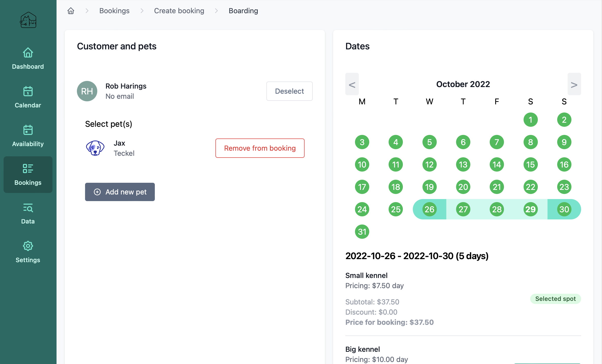The width and height of the screenshot is (602, 364).
Task: Open the Data section from the sidebar
Action: pos(28,213)
